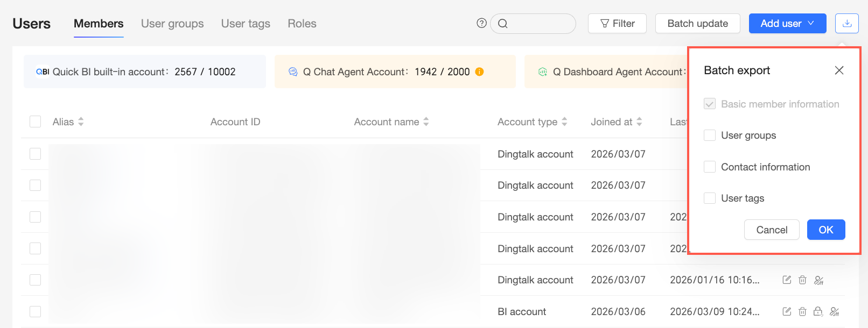Tick the User tags export checkbox

click(x=710, y=198)
